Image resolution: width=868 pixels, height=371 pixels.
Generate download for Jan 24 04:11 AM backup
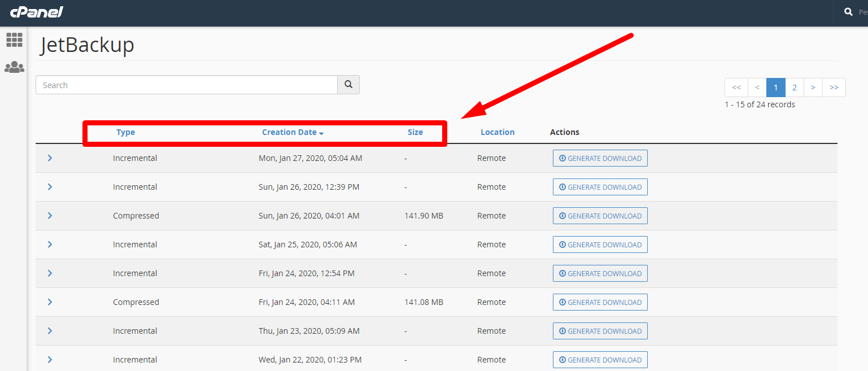[600, 302]
